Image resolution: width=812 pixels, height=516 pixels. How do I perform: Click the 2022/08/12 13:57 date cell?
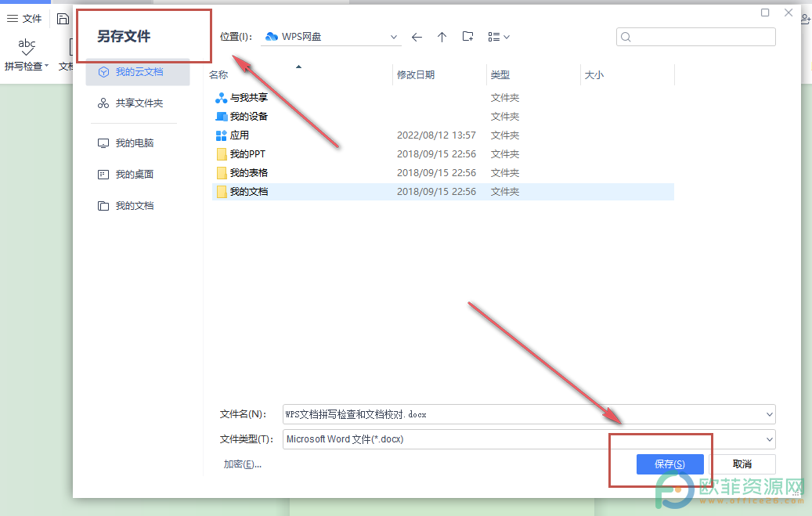[x=436, y=135]
